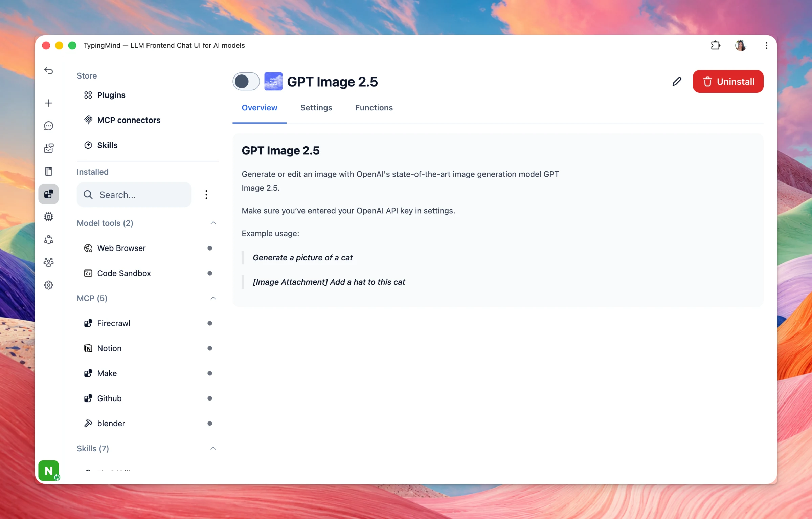Open Skills in the Store
The height and width of the screenshot is (519, 812).
(x=148, y=145)
